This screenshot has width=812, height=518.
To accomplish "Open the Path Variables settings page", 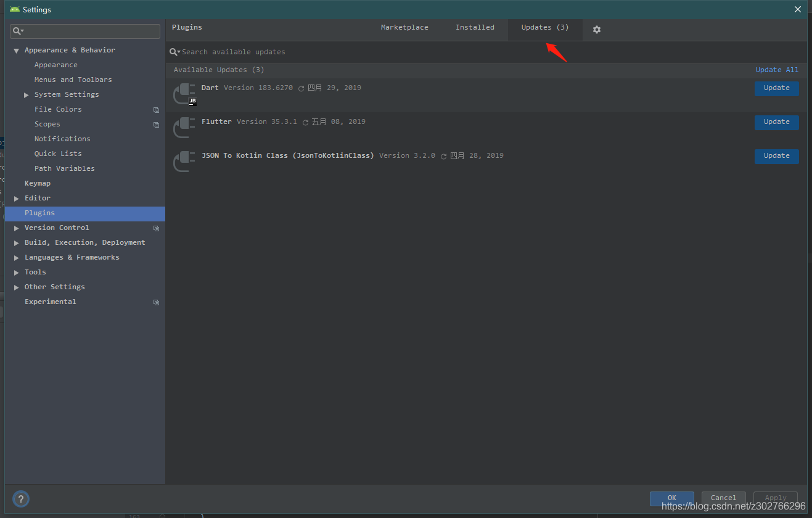I will [x=65, y=169].
